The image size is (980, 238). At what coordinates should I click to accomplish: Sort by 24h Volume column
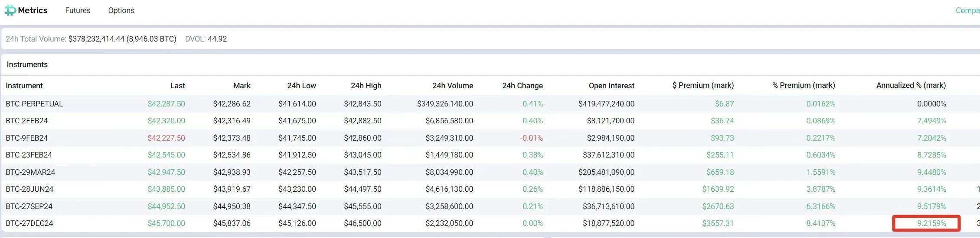(x=452, y=86)
